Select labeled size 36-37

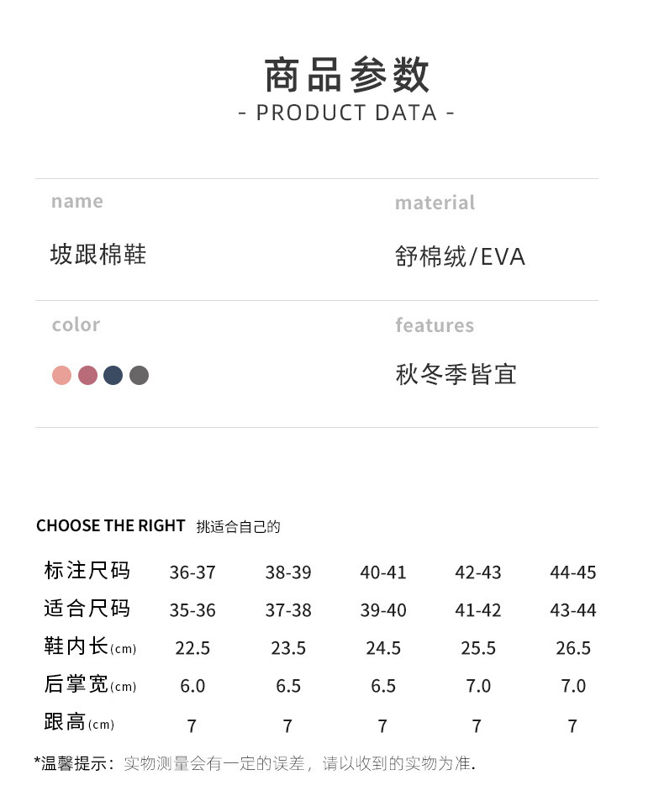[192, 572]
